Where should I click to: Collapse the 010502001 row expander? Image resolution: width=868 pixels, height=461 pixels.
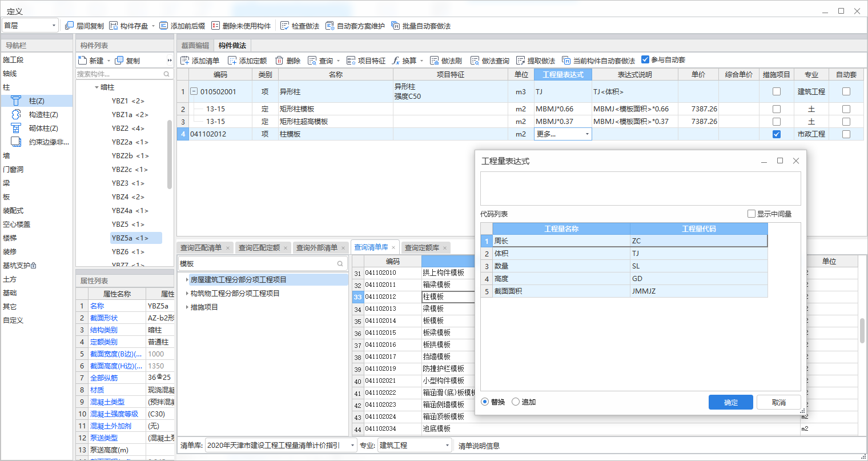pyautogui.click(x=194, y=91)
